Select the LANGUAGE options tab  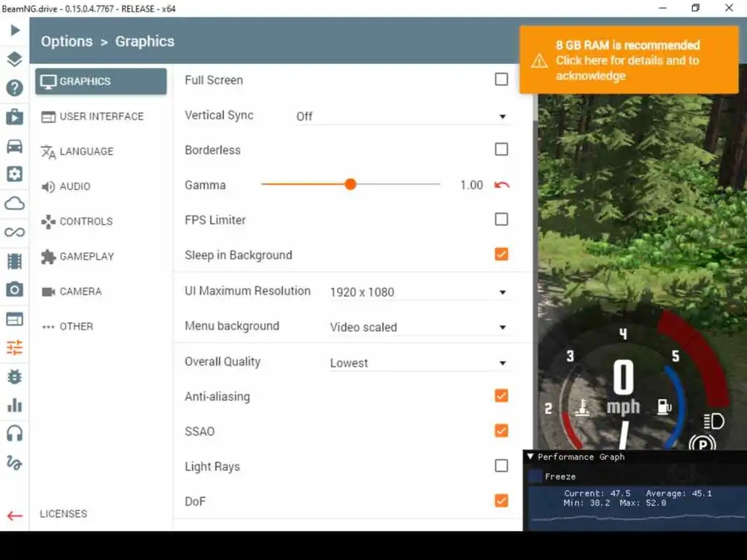click(x=101, y=152)
